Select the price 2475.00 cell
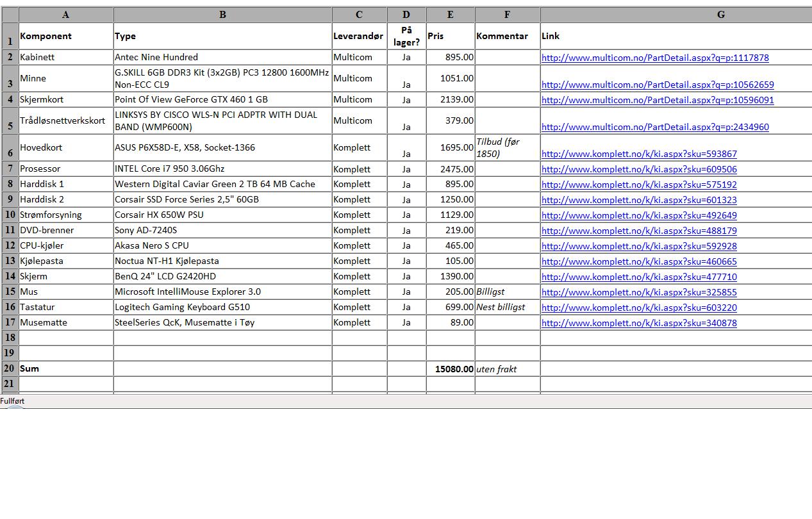Image resolution: width=812 pixels, height=519 pixels. pos(451,169)
